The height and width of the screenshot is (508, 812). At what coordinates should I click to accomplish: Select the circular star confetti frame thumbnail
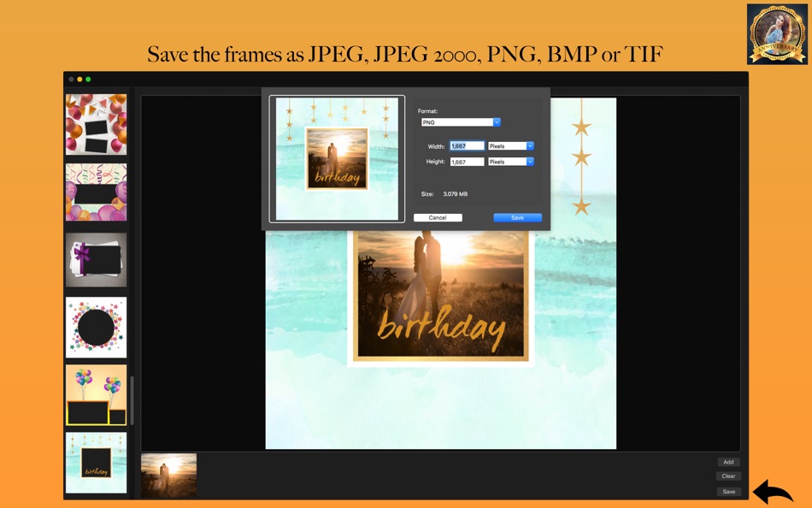(96, 327)
